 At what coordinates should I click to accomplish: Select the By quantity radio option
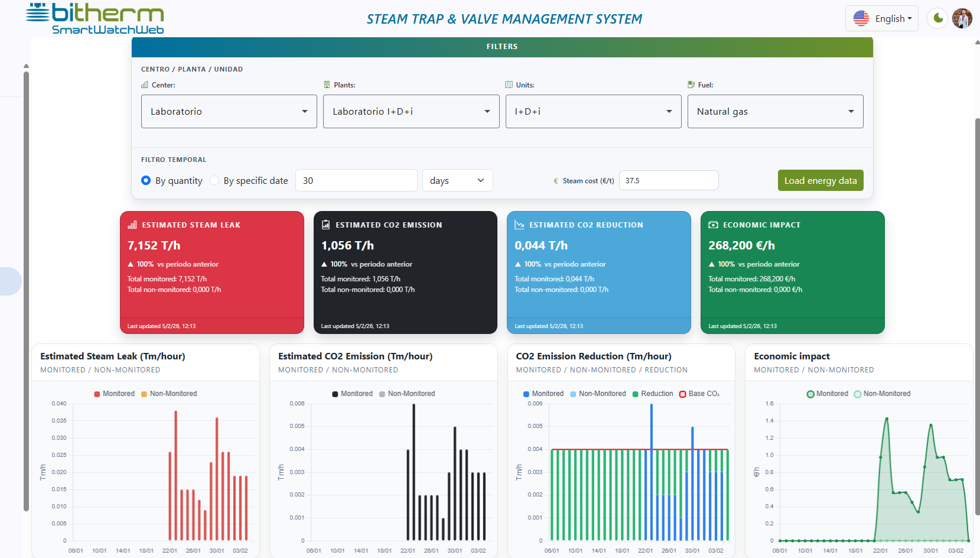(146, 180)
